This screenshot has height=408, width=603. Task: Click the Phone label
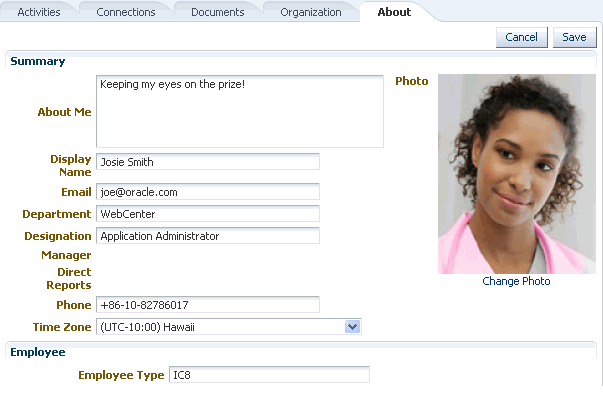click(x=73, y=305)
